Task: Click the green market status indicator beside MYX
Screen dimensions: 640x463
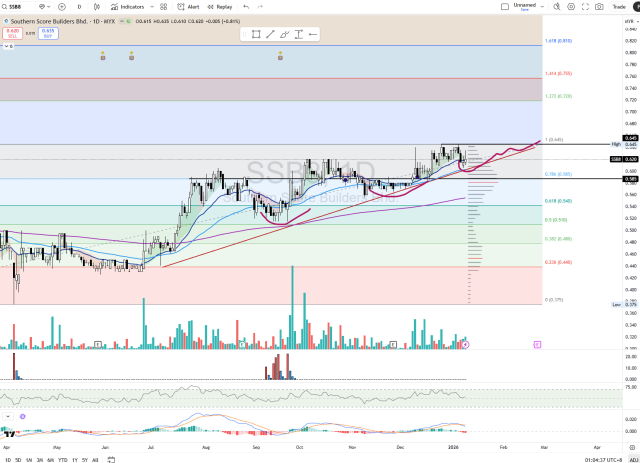Action: [x=129, y=21]
